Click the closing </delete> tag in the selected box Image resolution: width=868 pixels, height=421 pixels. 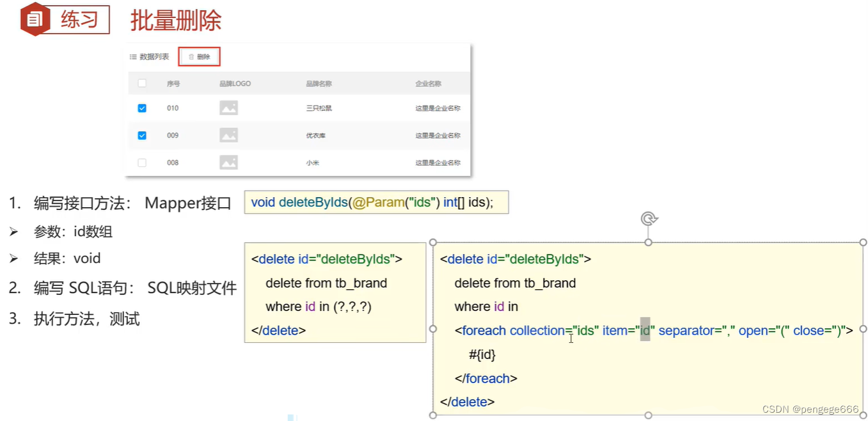468,402
